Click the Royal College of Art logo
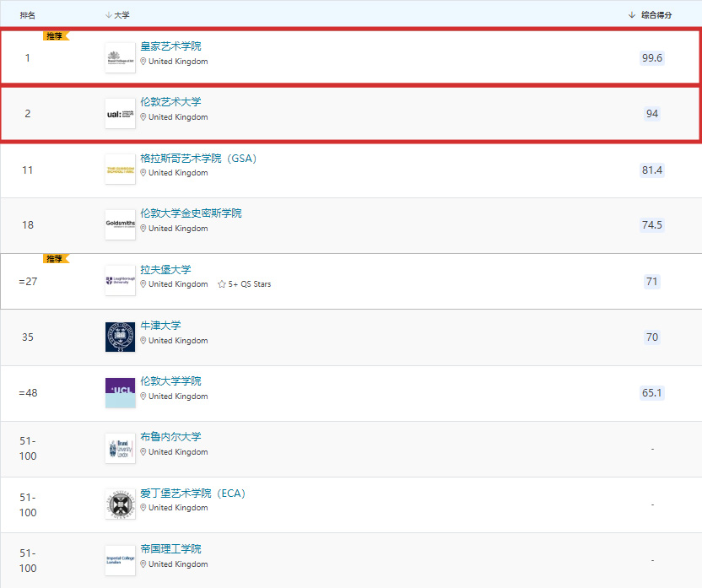The height and width of the screenshot is (588, 702). (x=120, y=57)
